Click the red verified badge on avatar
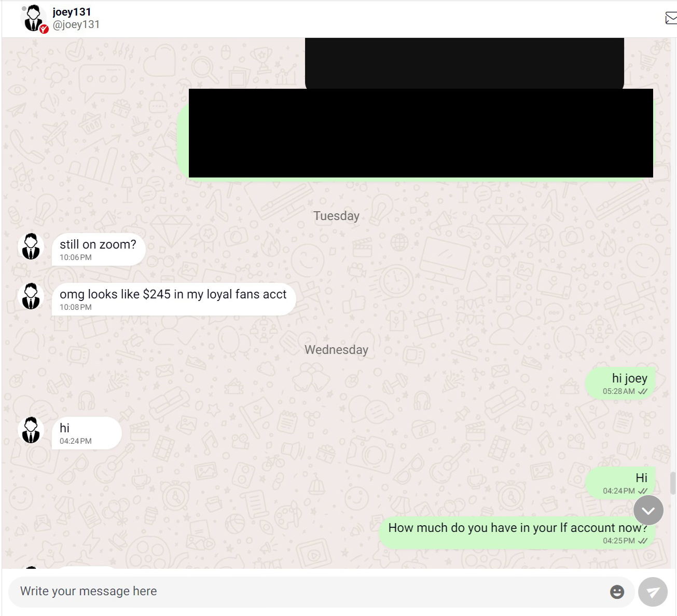This screenshot has width=677, height=616. tap(44, 29)
